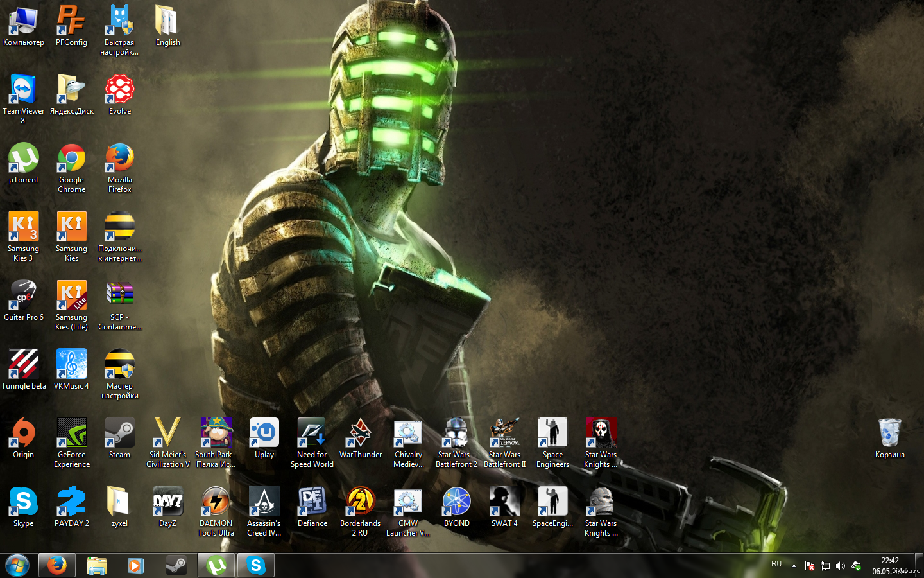Click the Defiance game icon
The image size is (924, 578).
[x=312, y=507]
